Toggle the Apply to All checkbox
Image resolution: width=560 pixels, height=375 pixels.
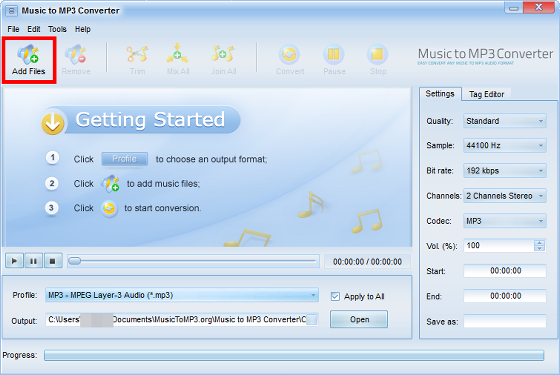pos(335,296)
